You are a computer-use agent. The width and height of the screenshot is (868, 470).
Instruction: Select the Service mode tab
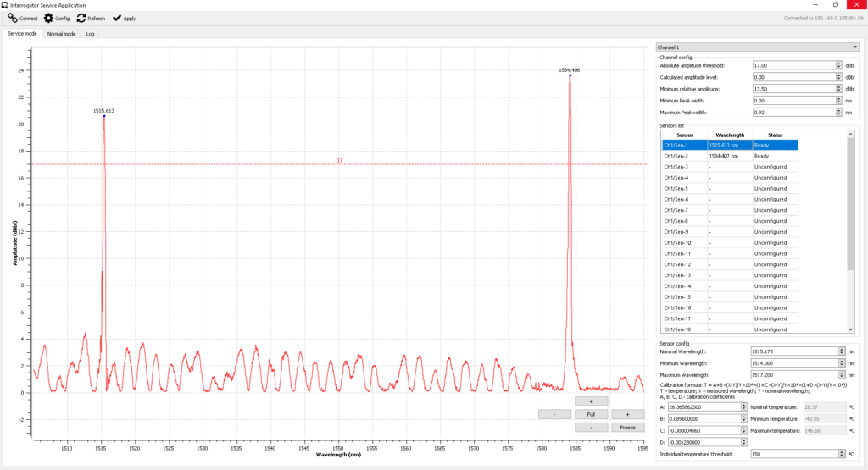[x=22, y=34]
